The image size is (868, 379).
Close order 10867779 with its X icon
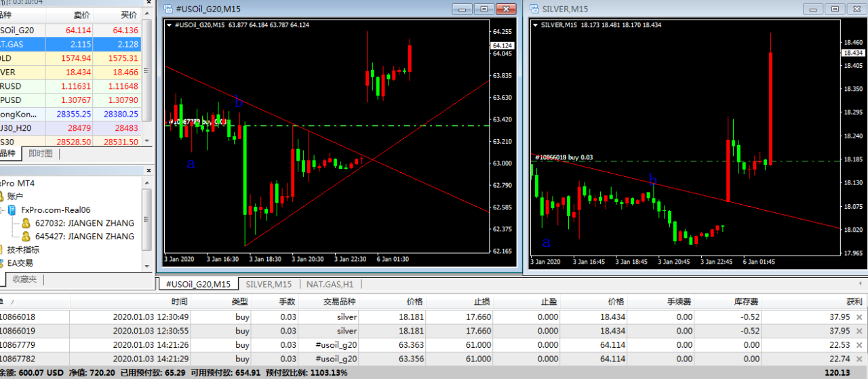(860, 345)
